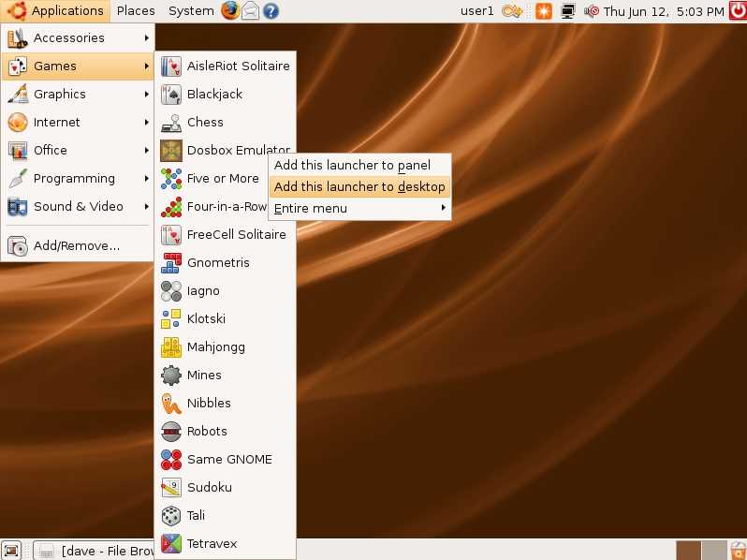Click the keyring keys icon beside user1
Viewport: 747px width, 560px height.
(x=512, y=11)
